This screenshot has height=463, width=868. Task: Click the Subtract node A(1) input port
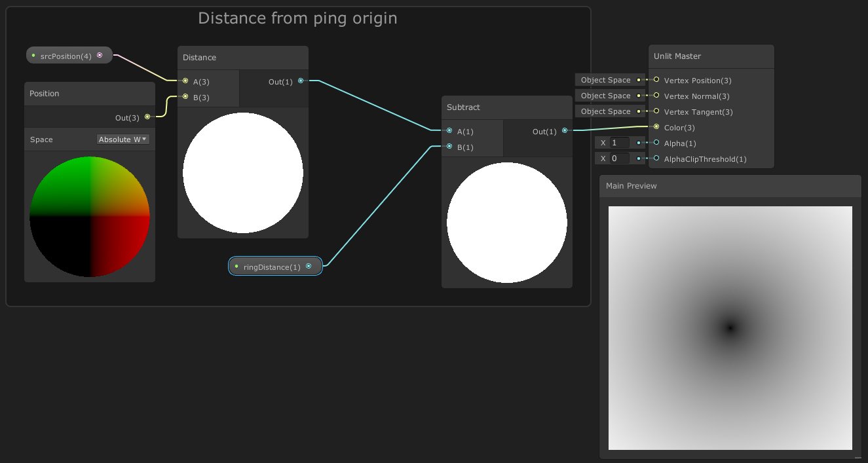coord(449,131)
